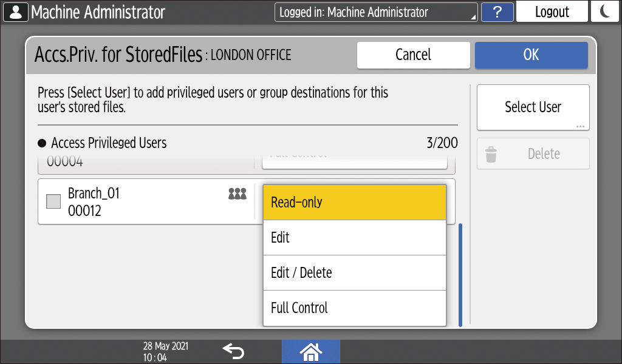Click the Logout button

[552, 12]
